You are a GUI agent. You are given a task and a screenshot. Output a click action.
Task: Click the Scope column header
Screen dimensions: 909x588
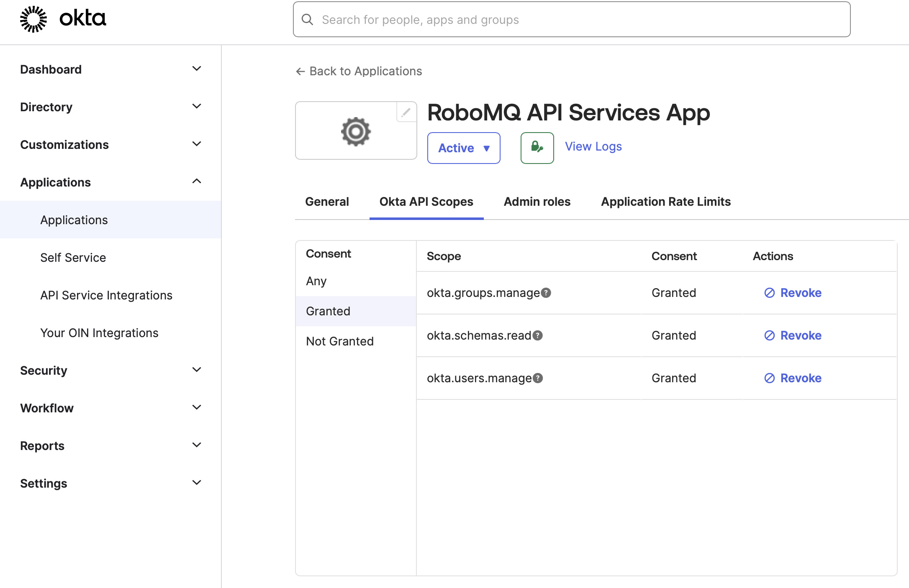pos(444,256)
